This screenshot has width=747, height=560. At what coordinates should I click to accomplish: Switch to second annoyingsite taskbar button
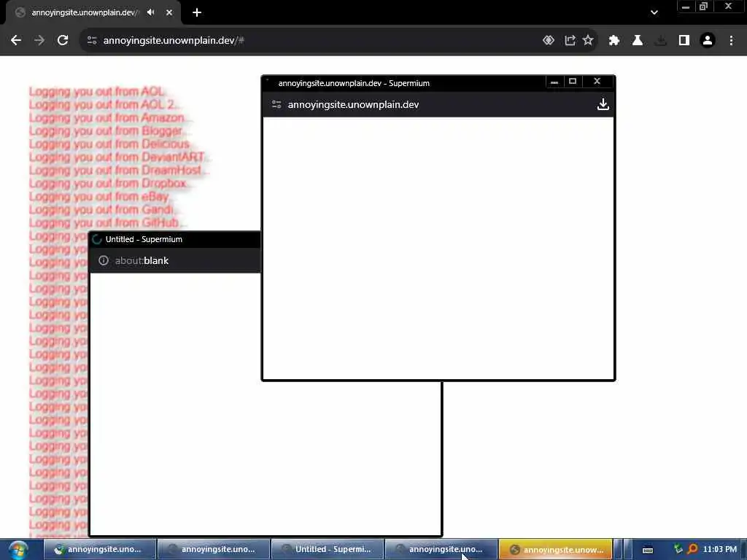point(214,550)
